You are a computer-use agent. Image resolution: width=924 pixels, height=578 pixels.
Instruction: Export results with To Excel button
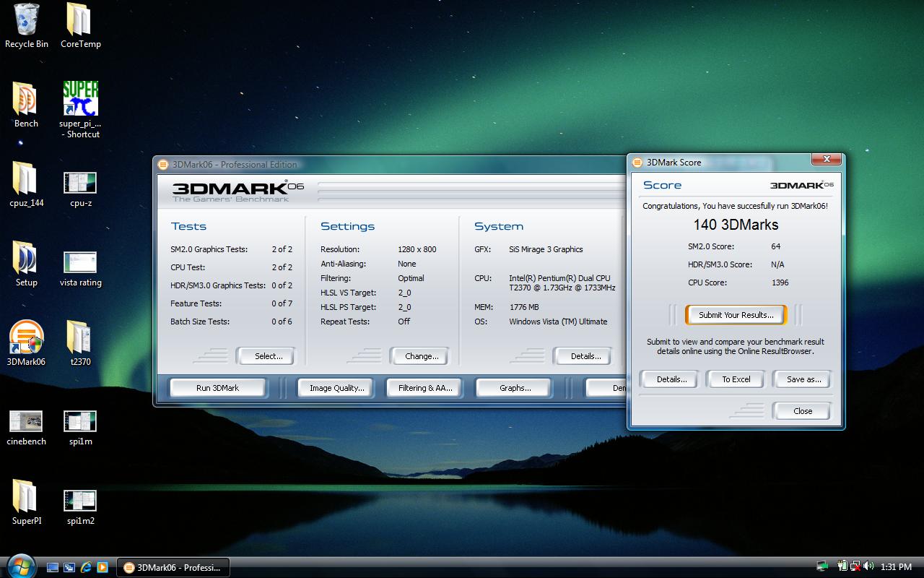click(x=736, y=379)
